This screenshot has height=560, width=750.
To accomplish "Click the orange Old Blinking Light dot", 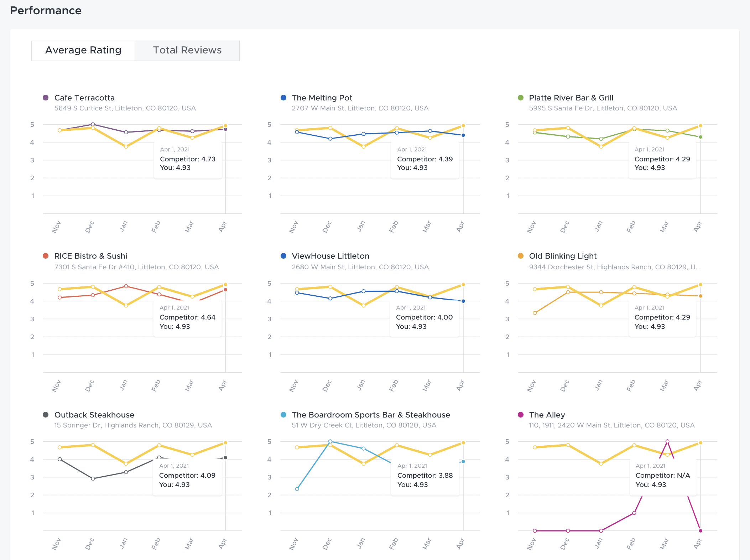I will [x=521, y=256].
